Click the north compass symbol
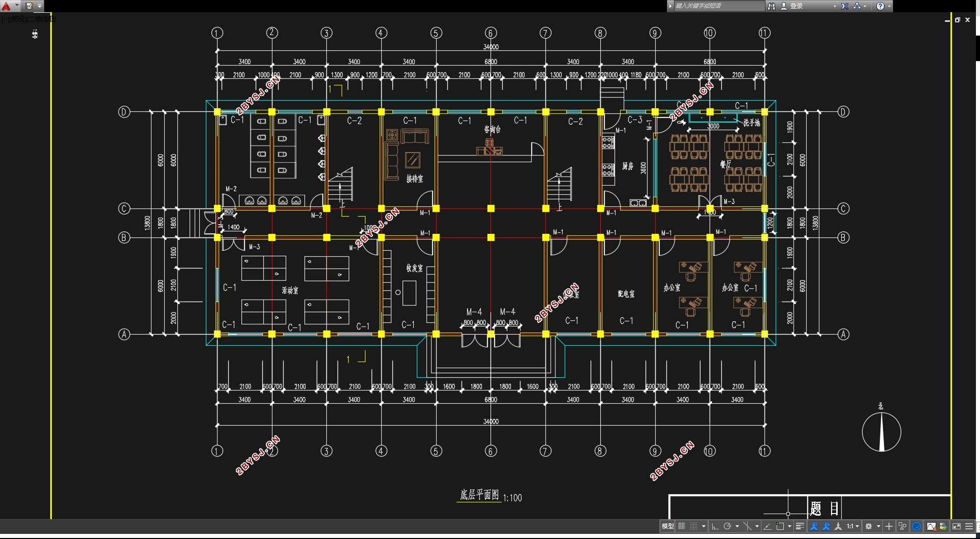The image size is (980, 539). [881, 432]
